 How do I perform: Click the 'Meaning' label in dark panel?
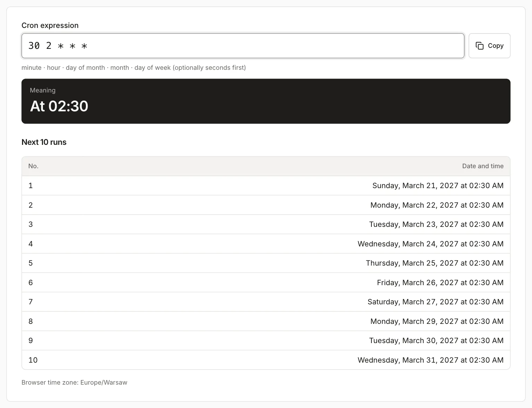[43, 90]
